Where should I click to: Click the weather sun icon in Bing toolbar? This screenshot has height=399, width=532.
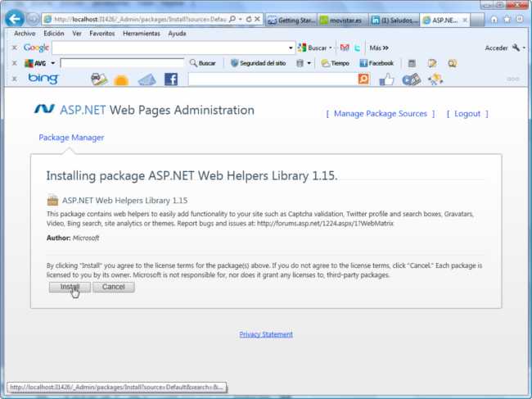[x=121, y=79]
